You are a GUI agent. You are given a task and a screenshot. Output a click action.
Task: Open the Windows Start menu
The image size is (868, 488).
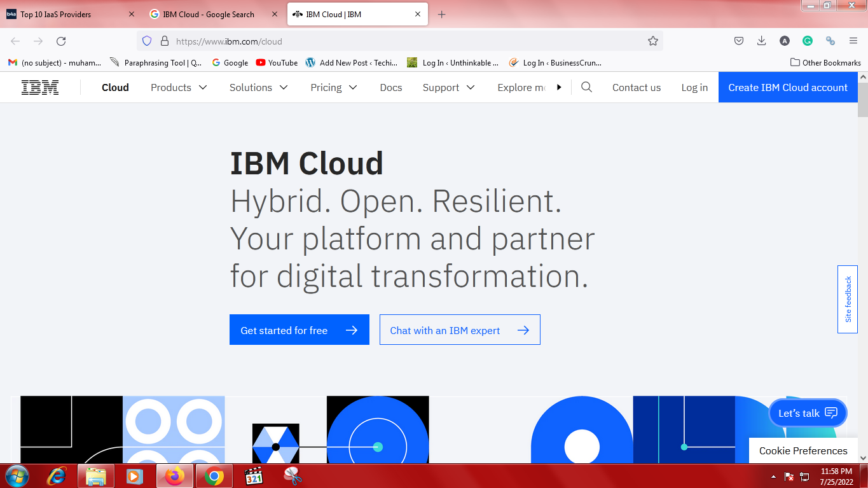17,476
